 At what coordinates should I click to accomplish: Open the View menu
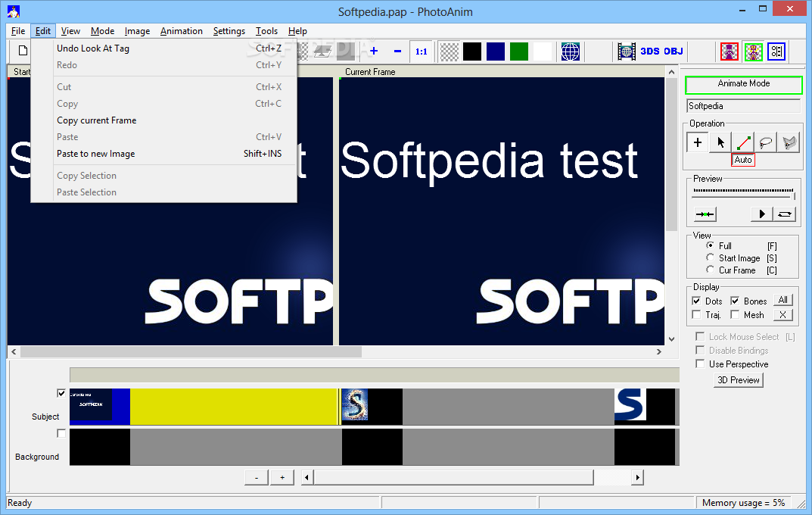tap(70, 31)
